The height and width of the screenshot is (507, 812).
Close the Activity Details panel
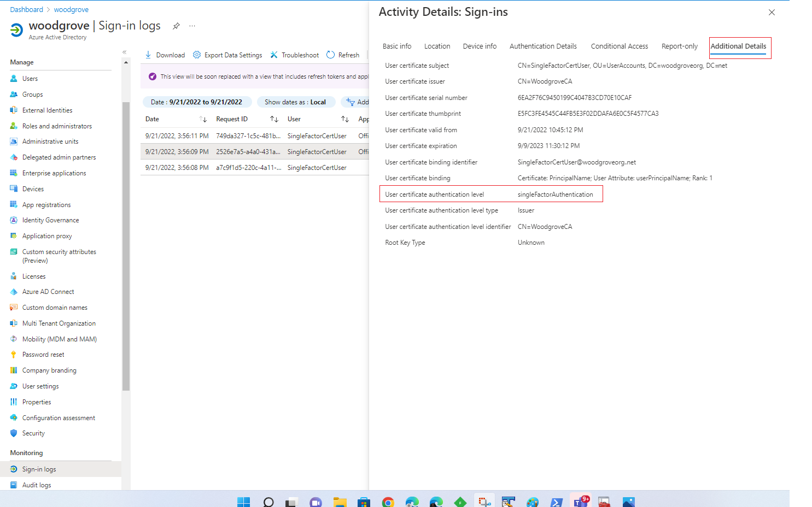pyautogui.click(x=772, y=12)
